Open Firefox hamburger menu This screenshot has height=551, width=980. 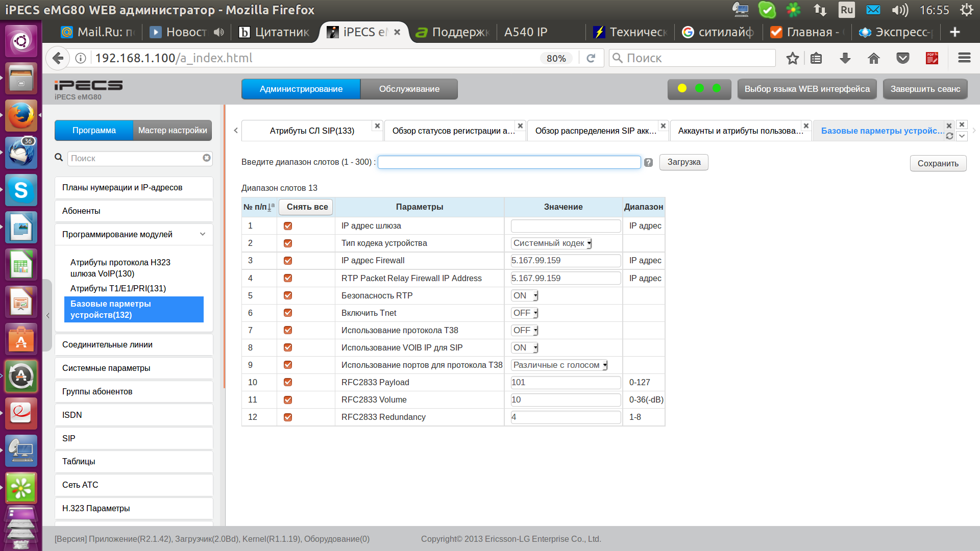(964, 58)
